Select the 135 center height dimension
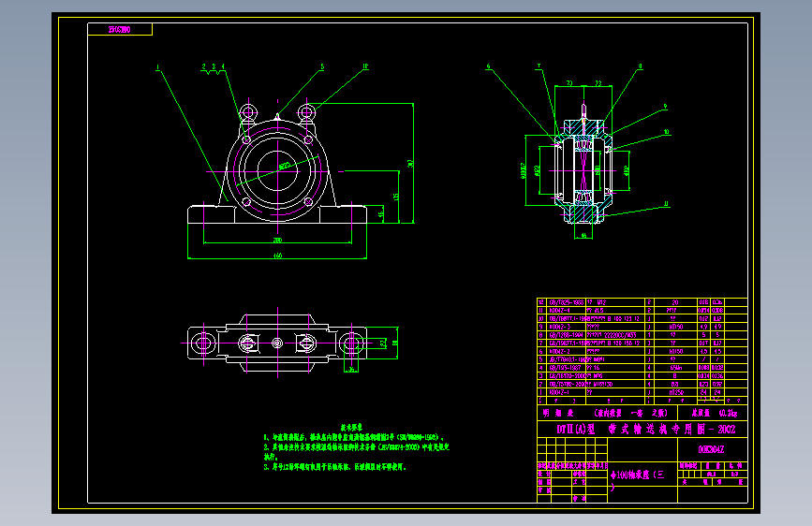This screenshot has height=526, width=812. pyautogui.click(x=396, y=197)
